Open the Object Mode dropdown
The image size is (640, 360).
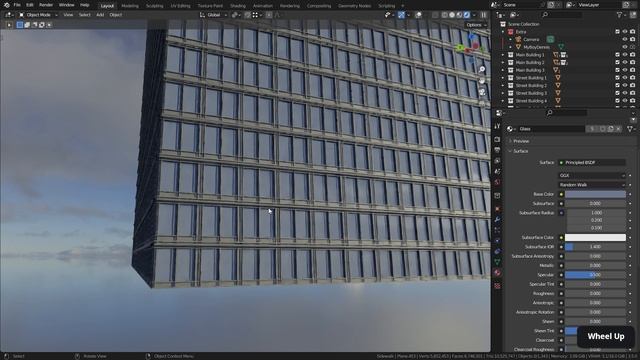click(38, 15)
